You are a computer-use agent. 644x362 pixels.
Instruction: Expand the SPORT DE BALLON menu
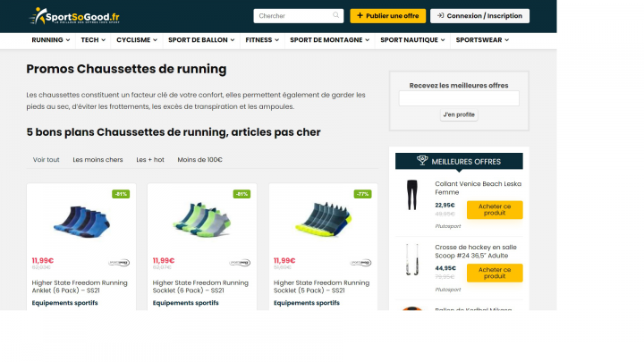point(201,40)
